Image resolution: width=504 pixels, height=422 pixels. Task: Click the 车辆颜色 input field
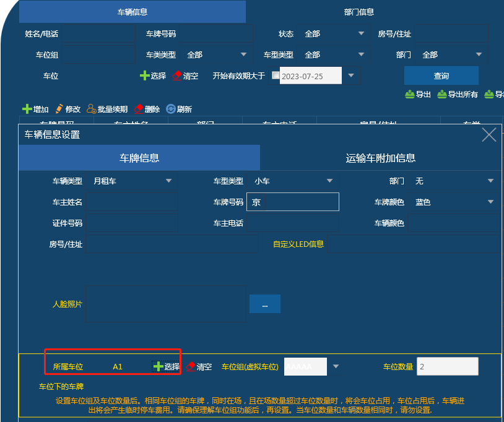tap(454, 223)
